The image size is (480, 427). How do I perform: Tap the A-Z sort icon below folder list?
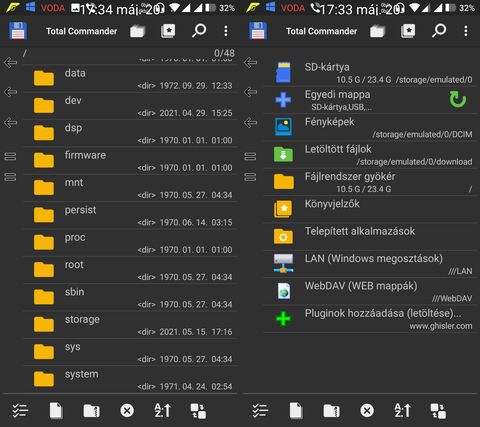[163, 410]
